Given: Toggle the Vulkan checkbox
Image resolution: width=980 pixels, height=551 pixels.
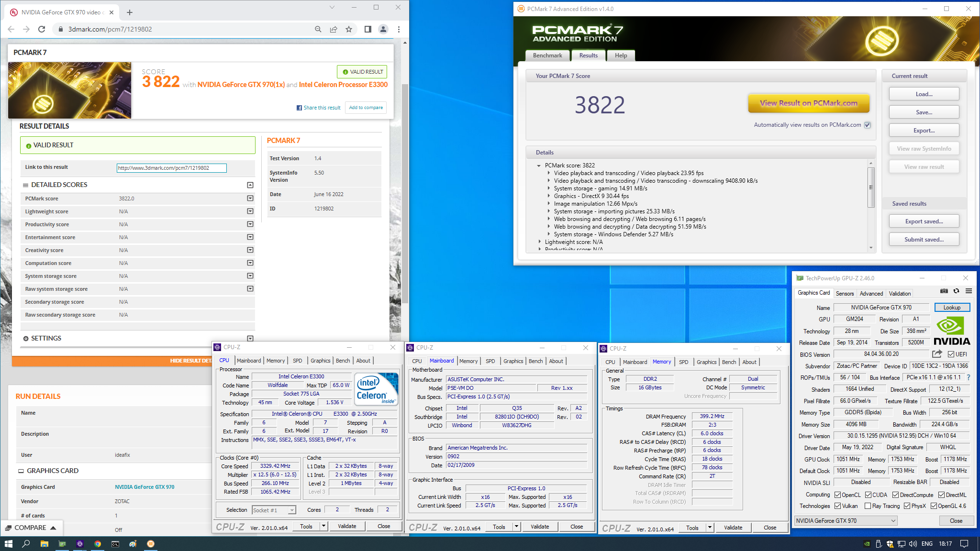Looking at the screenshot, I should tap(838, 506).
